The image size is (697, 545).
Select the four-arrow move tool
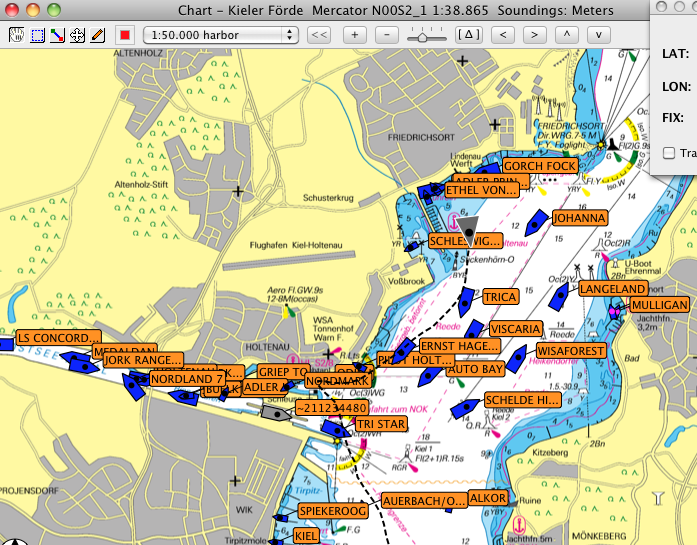coord(77,35)
